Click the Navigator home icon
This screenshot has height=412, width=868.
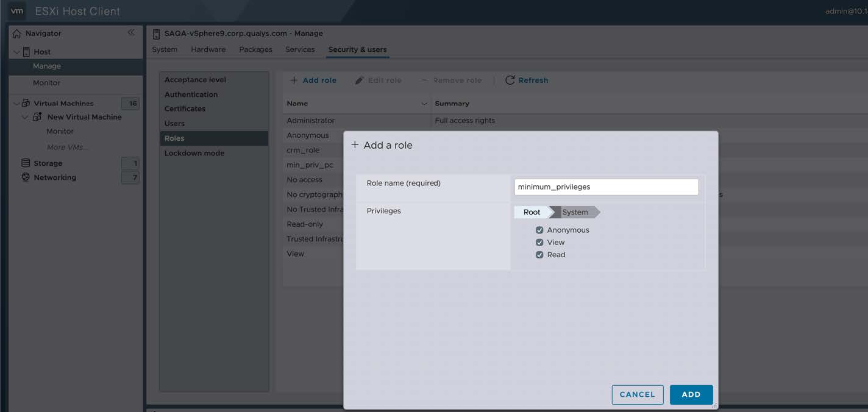point(17,34)
